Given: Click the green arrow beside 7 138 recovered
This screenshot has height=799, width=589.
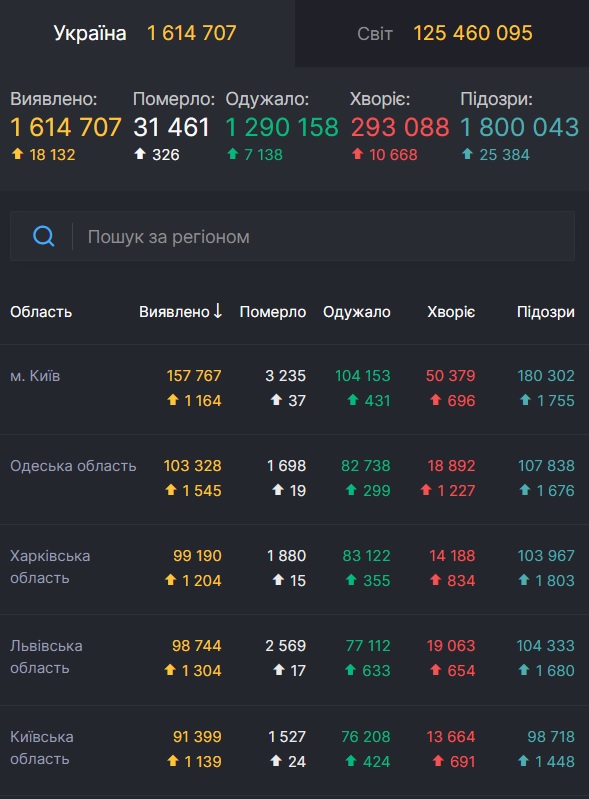Looking at the screenshot, I should [232, 153].
